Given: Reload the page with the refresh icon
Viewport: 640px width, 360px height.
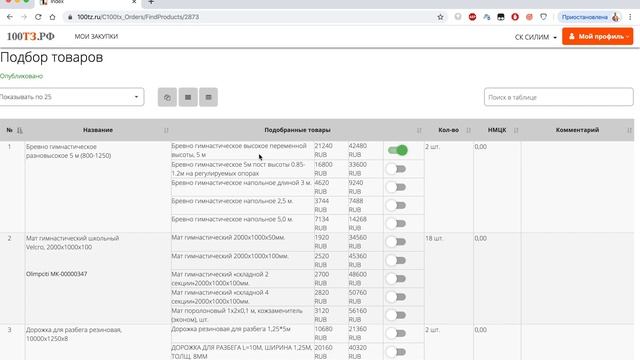Looking at the screenshot, I should (38, 17).
